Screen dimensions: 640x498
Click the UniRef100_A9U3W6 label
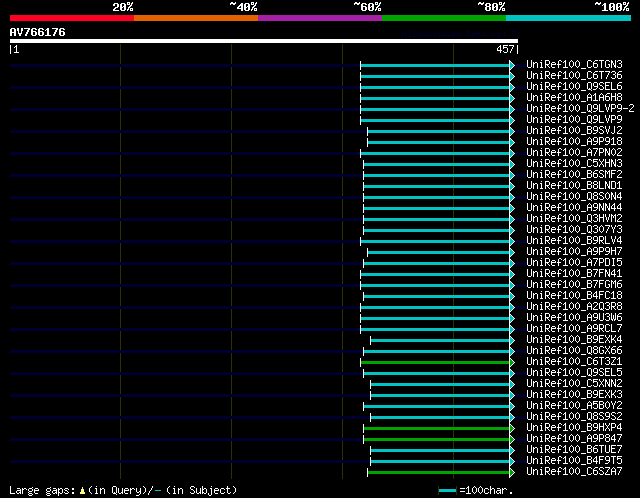pyautogui.click(x=574, y=318)
